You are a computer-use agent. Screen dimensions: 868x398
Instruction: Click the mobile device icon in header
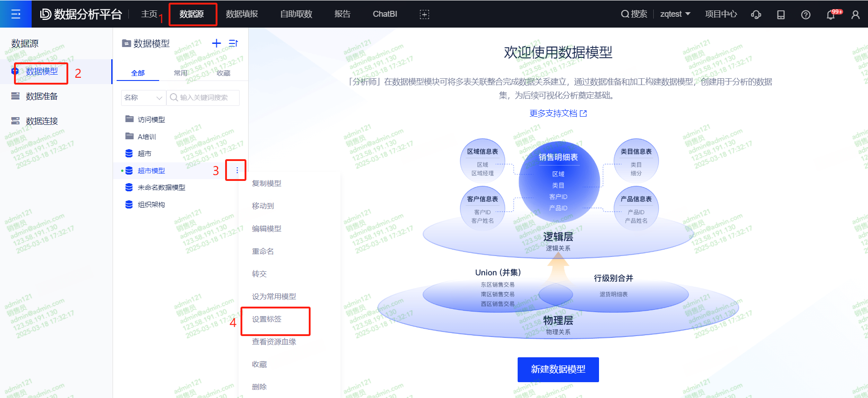click(781, 14)
